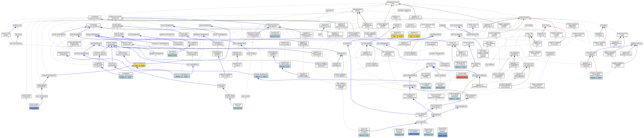Select the 'metencephalon development' node
Viewport: 644px width, 138px height.
point(42,86)
